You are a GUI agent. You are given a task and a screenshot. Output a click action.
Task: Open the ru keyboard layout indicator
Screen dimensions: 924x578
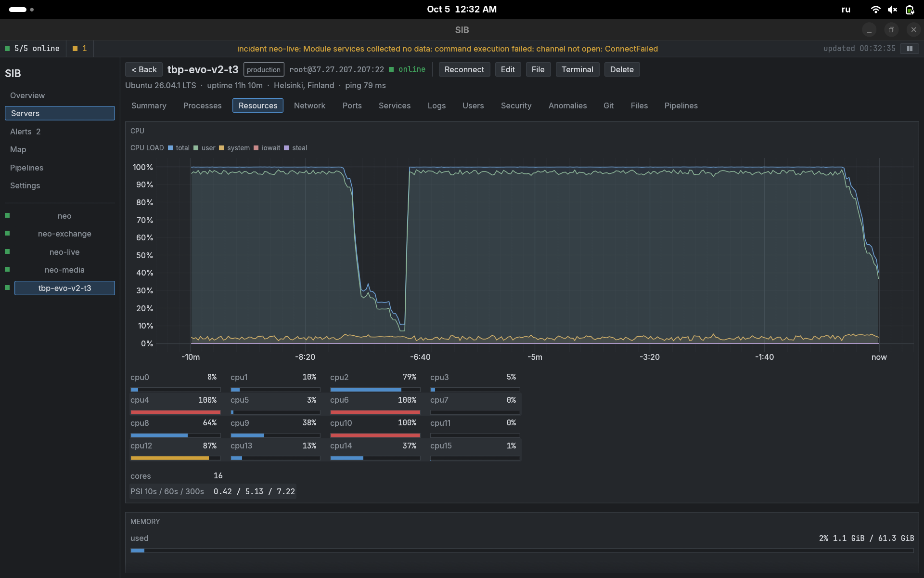846,10
